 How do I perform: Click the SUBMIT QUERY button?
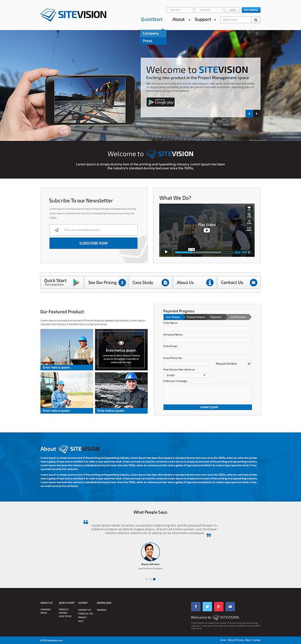tap(208, 407)
